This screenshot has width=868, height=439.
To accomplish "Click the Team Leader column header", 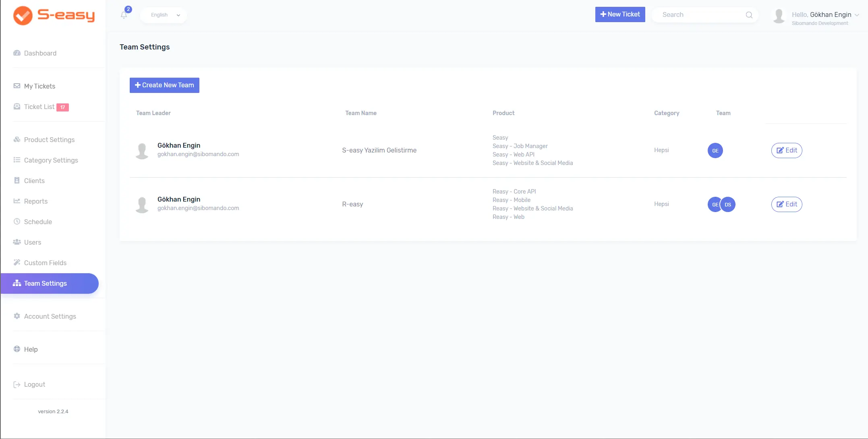I will click(153, 113).
